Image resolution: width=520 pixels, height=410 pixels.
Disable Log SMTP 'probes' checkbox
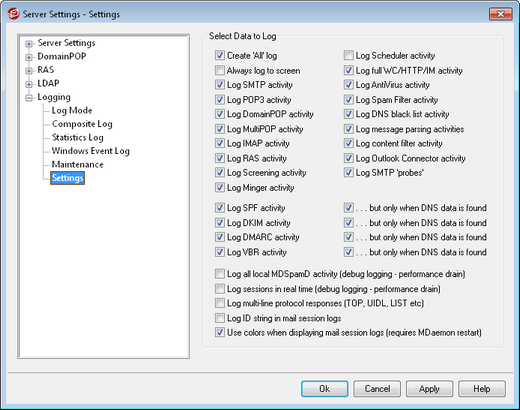349,172
